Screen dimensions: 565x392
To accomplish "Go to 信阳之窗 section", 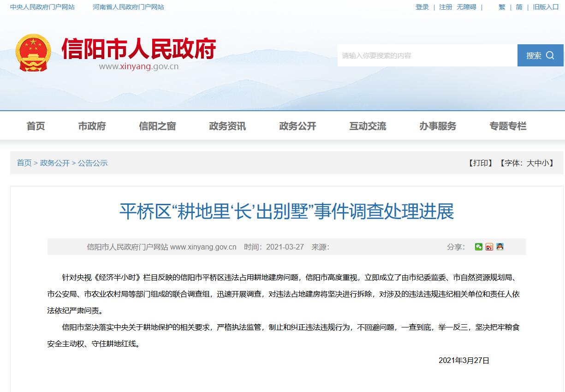I will [157, 126].
